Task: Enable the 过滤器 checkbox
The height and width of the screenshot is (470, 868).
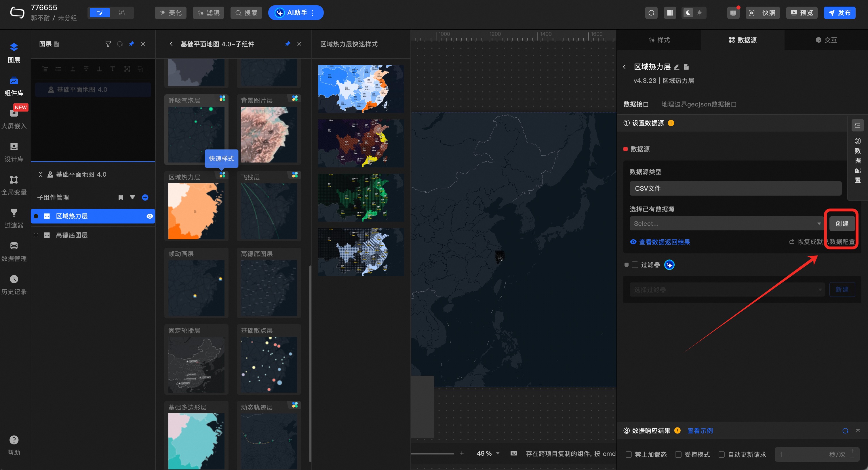Action: [635, 265]
